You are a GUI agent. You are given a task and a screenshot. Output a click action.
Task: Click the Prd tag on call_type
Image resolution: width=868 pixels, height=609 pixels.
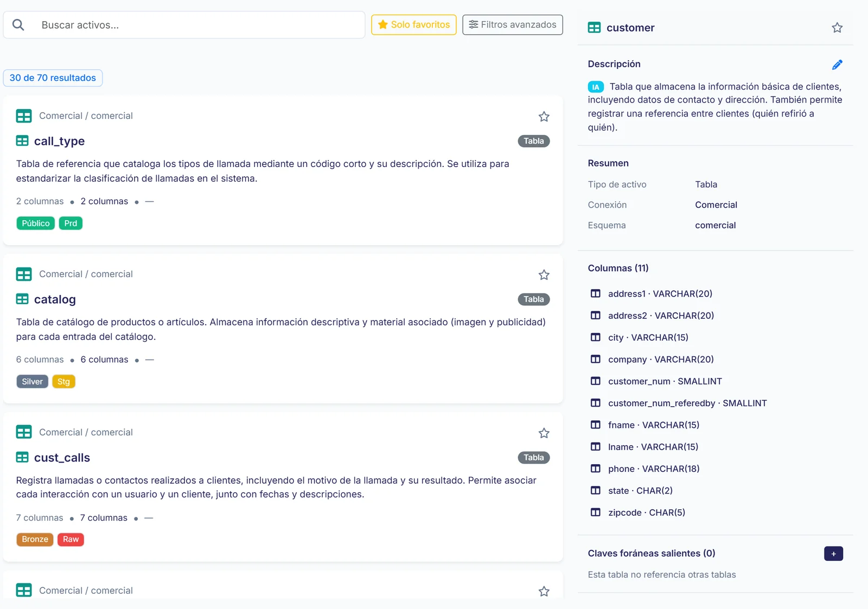point(71,223)
